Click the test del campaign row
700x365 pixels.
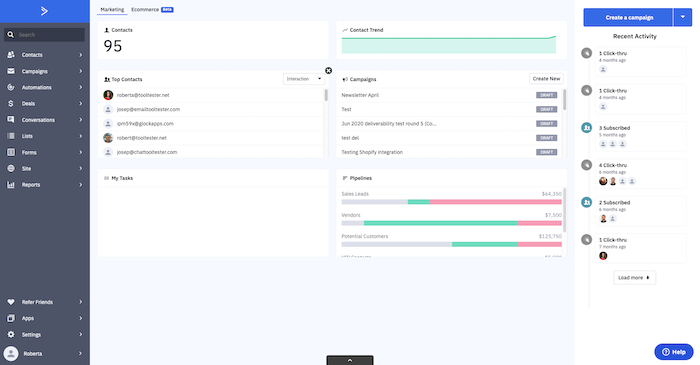pyautogui.click(x=449, y=138)
